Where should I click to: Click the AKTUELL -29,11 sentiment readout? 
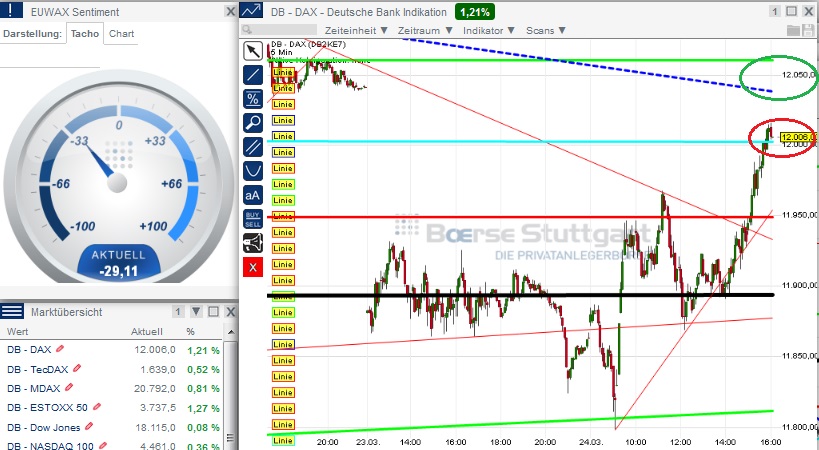point(119,263)
